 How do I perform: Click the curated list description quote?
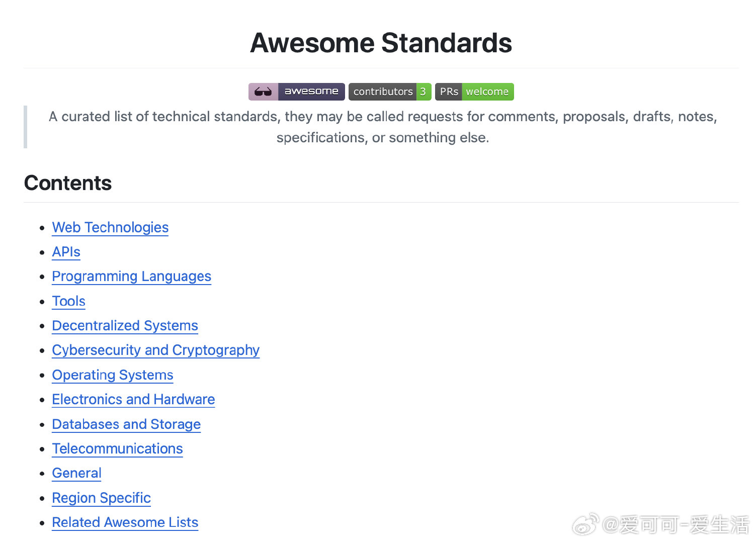383,127
